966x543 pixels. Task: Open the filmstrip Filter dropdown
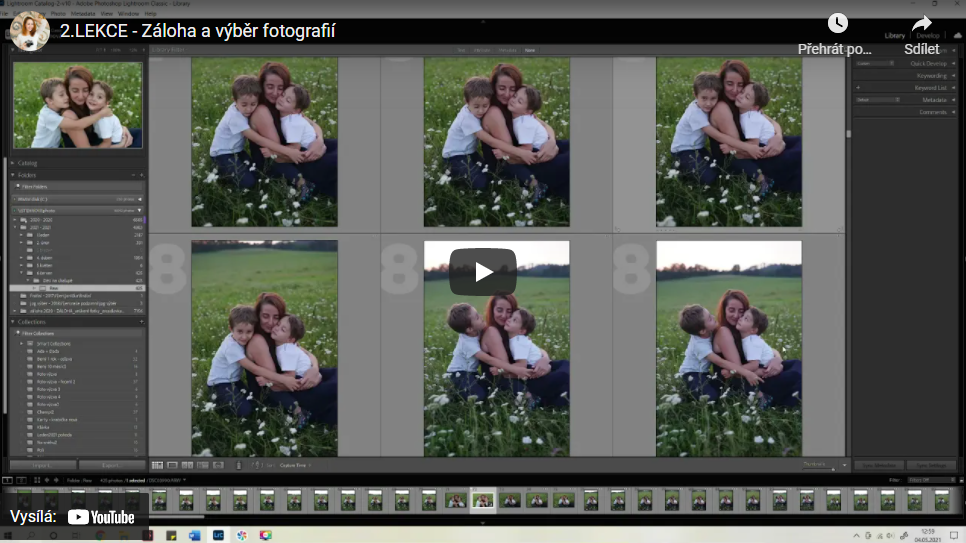tap(931, 480)
